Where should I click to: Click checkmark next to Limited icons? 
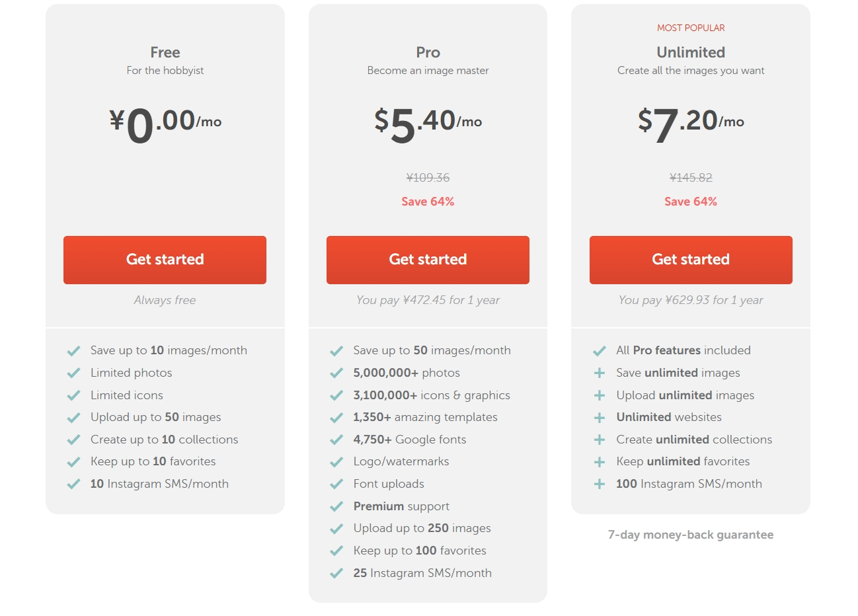tap(73, 396)
